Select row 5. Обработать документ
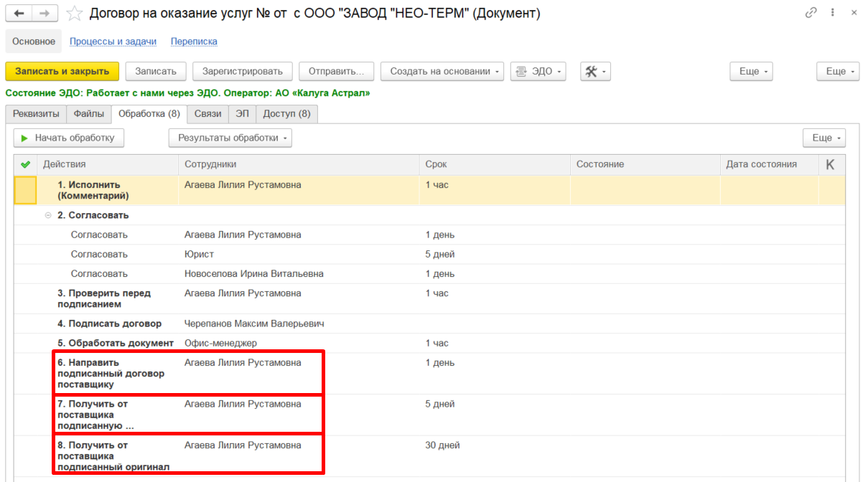 (x=429, y=343)
